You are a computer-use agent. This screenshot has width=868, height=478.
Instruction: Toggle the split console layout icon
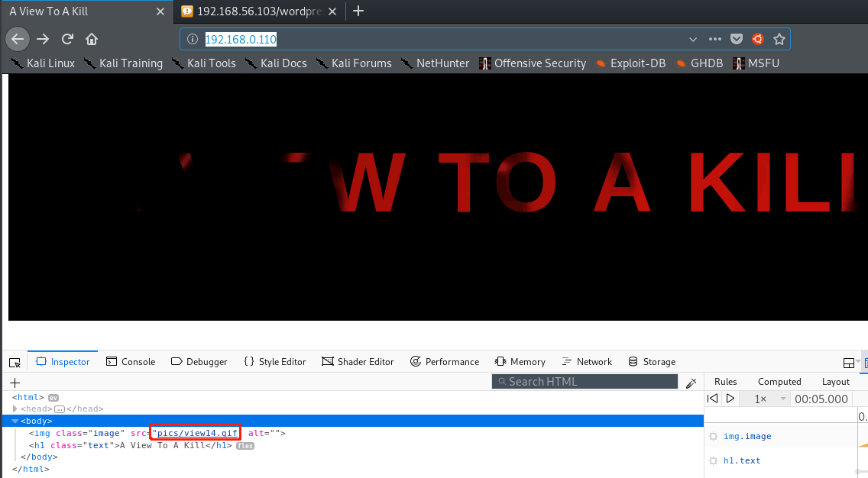[849, 363]
